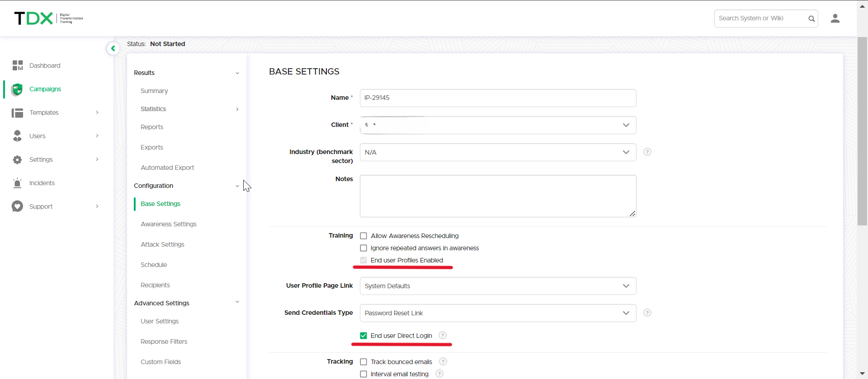Screen dimensions: 868x379
Task: Open the User Profile Page Link dropdown
Action: click(x=498, y=286)
